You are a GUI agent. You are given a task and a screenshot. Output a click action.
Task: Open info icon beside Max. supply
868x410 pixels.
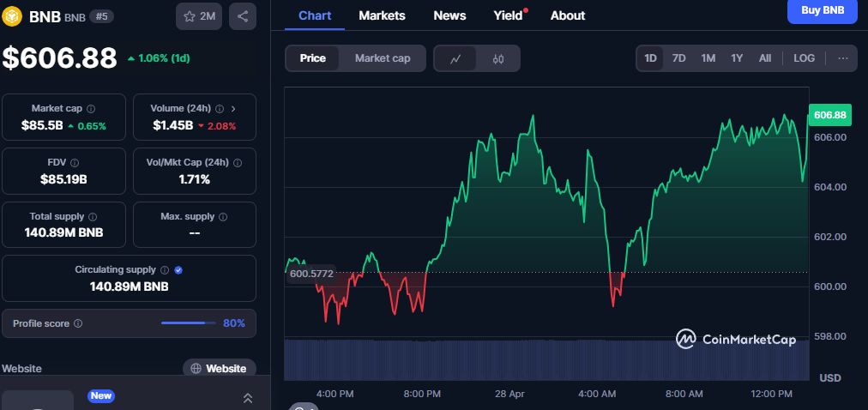coord(223,217)
